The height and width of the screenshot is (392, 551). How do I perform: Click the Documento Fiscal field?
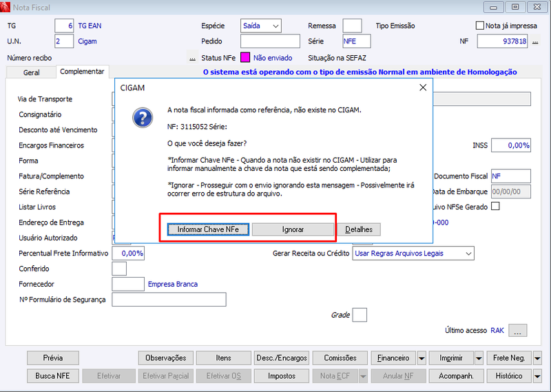click(511, 176)
